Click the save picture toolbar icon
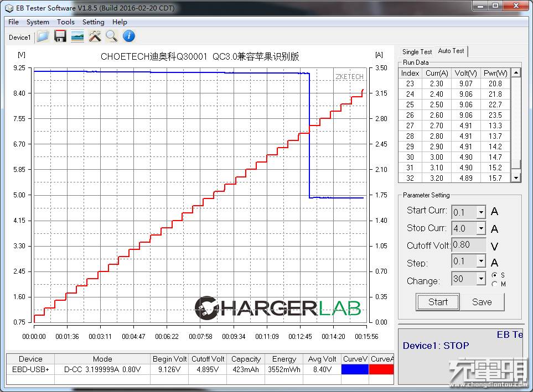The image size is (533, 392). tap(77, 36)
